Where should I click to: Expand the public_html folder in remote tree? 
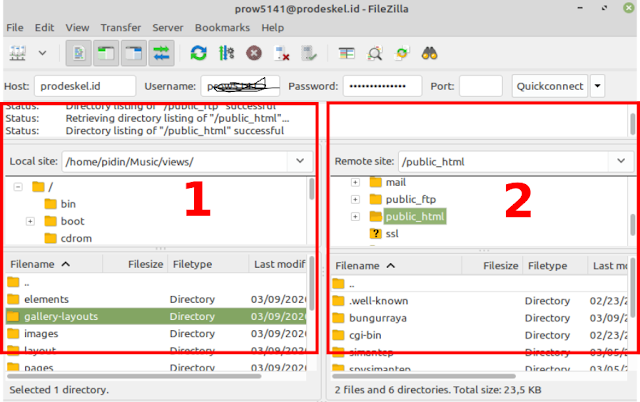356,216
